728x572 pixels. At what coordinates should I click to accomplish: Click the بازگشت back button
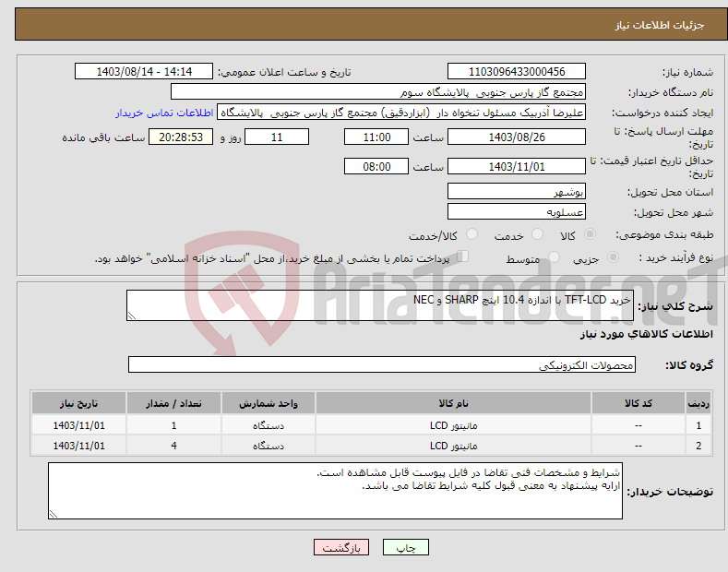click(341, 547)
